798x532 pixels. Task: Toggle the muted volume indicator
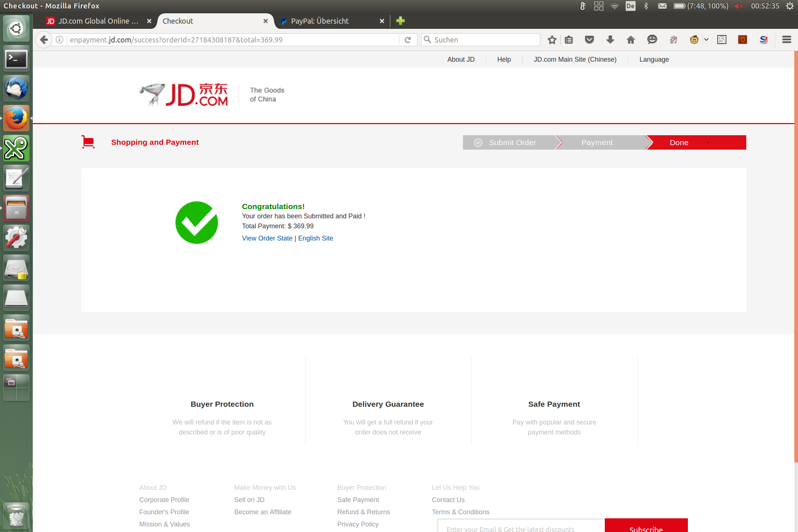click(x=739, y=6)
